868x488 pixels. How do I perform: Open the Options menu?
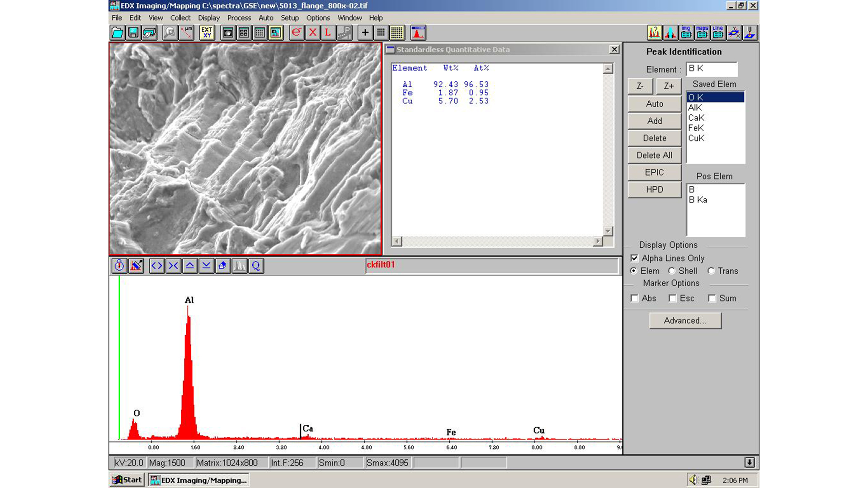pyautogui.click(x=318, y=18)
